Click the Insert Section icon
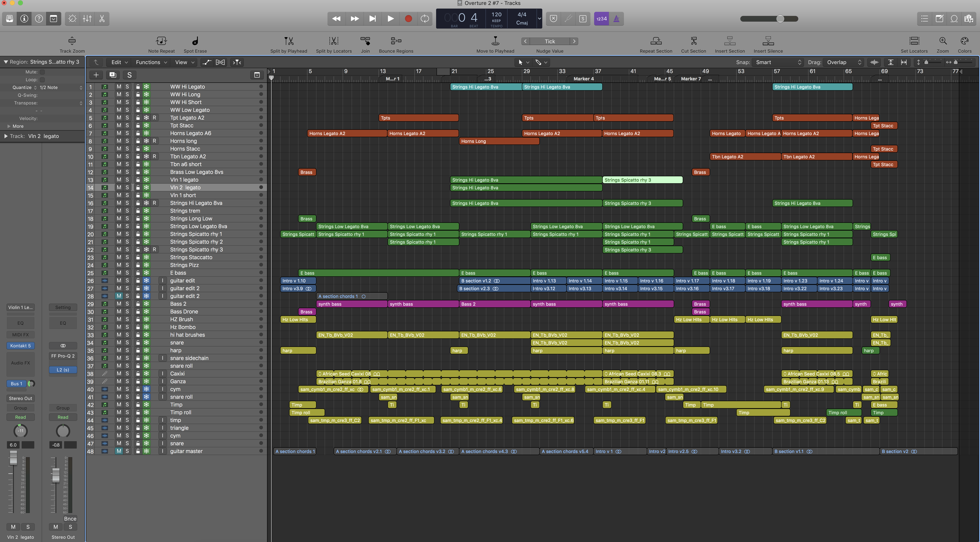Image resolution: width=980 pixels, height=542 pixels. (730, 41)
